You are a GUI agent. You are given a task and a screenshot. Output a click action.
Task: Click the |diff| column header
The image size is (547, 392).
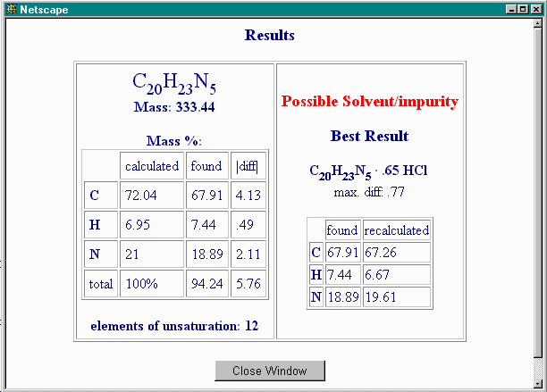click(248, 166)
